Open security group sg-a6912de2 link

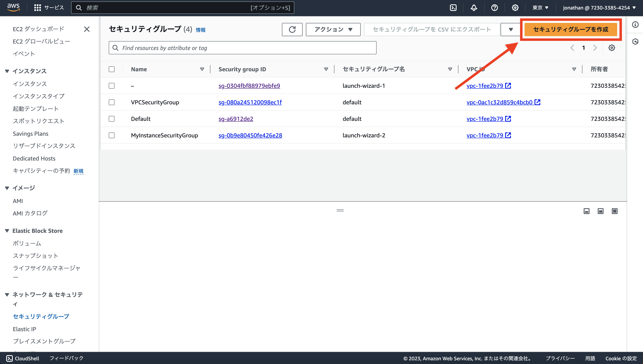(235, 119)
